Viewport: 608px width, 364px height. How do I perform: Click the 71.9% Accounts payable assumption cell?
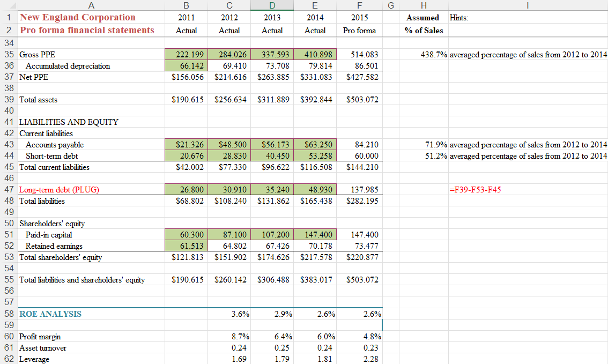tap(424, 145)
